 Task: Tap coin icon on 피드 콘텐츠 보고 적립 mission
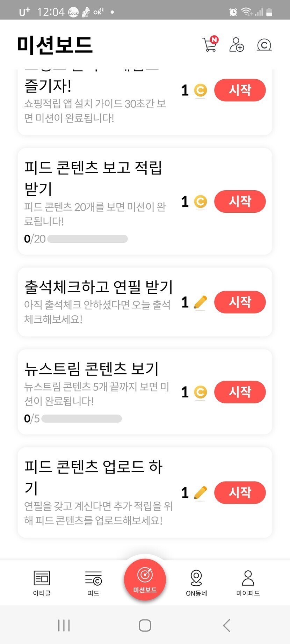coord(200,202)
